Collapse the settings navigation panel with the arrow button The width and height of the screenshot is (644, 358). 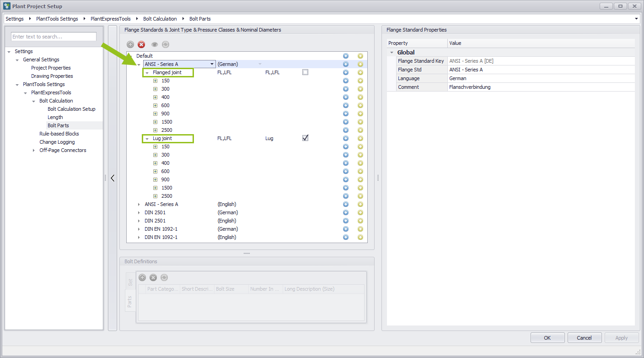pos(113,178)
